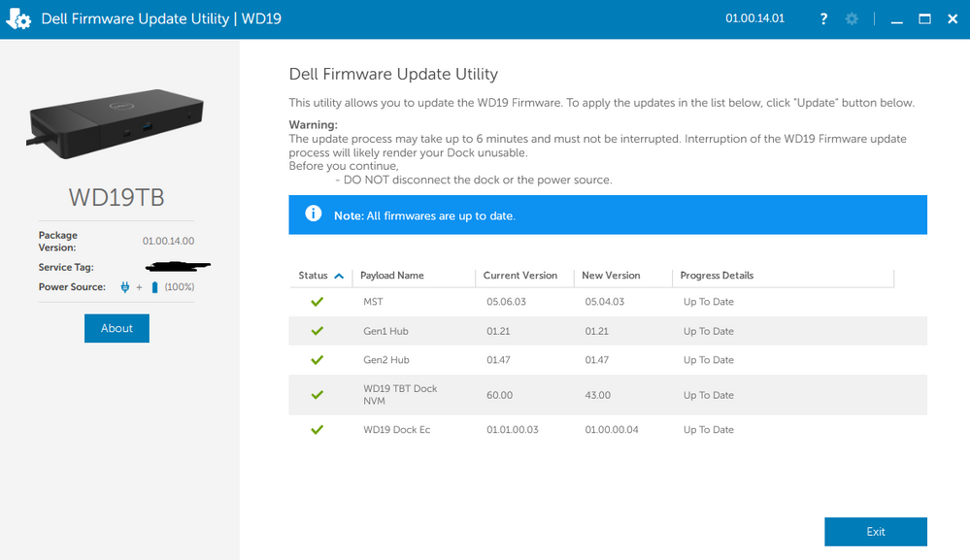Image resolution: width=970 pixels, height=560 pixels.
Task: Select the Gen2 Hub payload name
Action: click(x=386, y=360)
